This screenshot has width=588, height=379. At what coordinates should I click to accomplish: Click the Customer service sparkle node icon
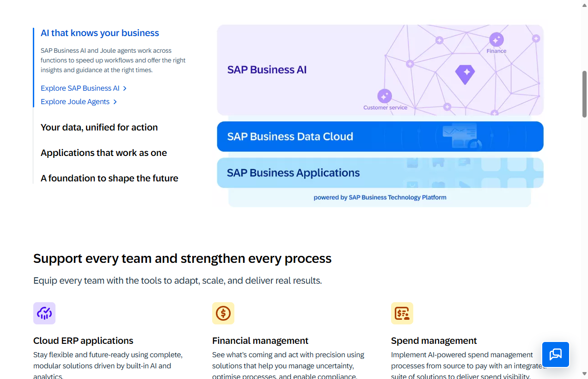(x=385, y=96)
